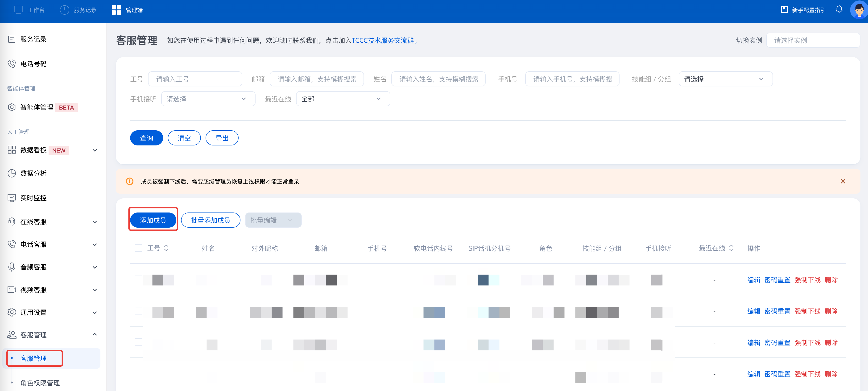
Task: Click the 实时监控 monitor icon in sidebar
Action: 12,198
